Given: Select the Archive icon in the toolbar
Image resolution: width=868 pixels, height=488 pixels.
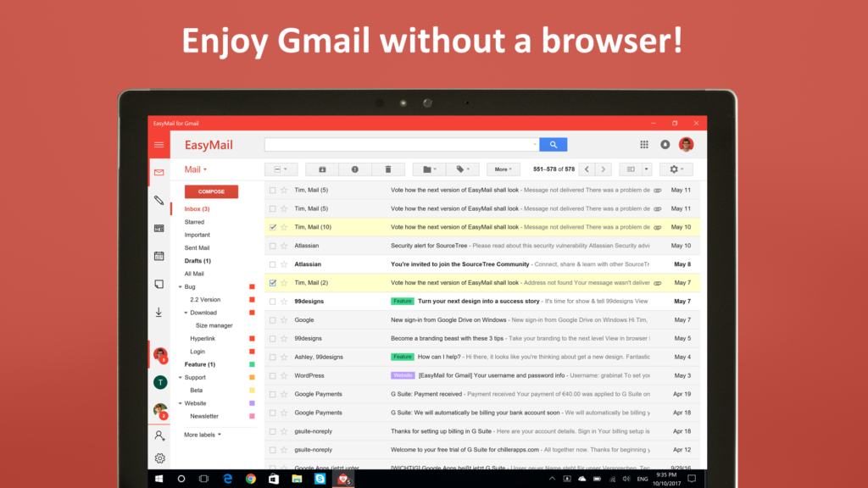Looking at the screenshot, I should tap(322, 169).
